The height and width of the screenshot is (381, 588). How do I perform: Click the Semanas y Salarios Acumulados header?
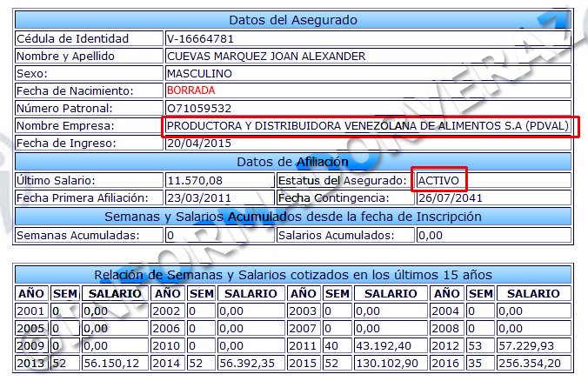293,217
